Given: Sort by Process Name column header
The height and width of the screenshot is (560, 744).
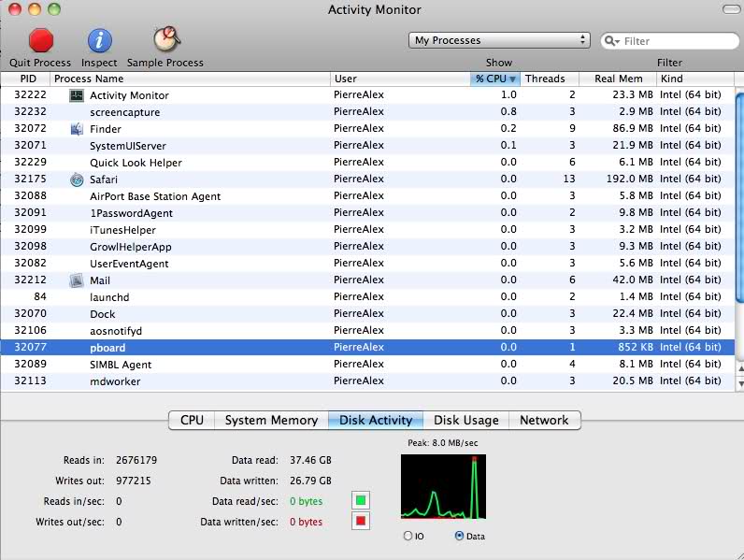Looking at the screenshot, I should 190,79.
